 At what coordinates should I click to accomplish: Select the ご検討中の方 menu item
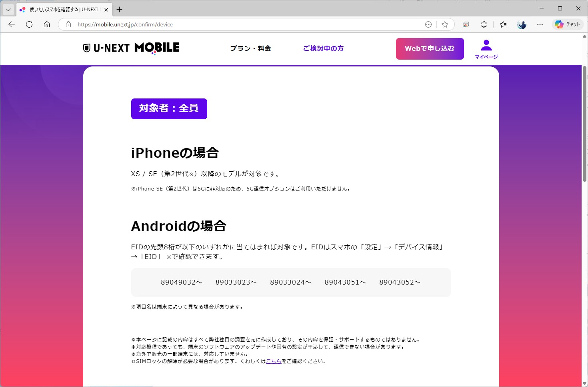(x=323, y=48)
